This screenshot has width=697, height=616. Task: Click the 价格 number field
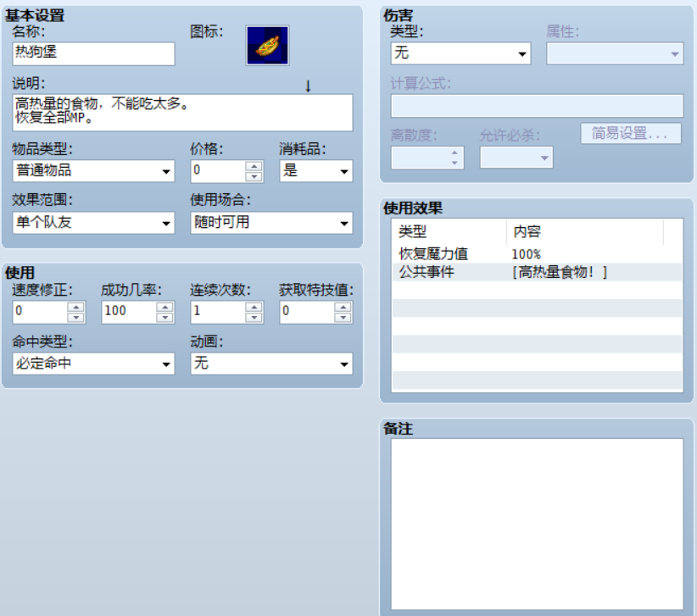[x=218, y=171]
